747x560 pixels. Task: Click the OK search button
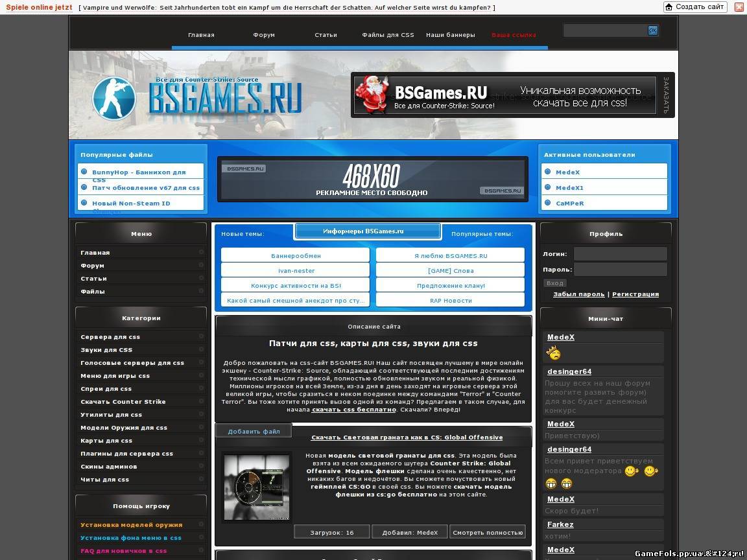(653, 30)
